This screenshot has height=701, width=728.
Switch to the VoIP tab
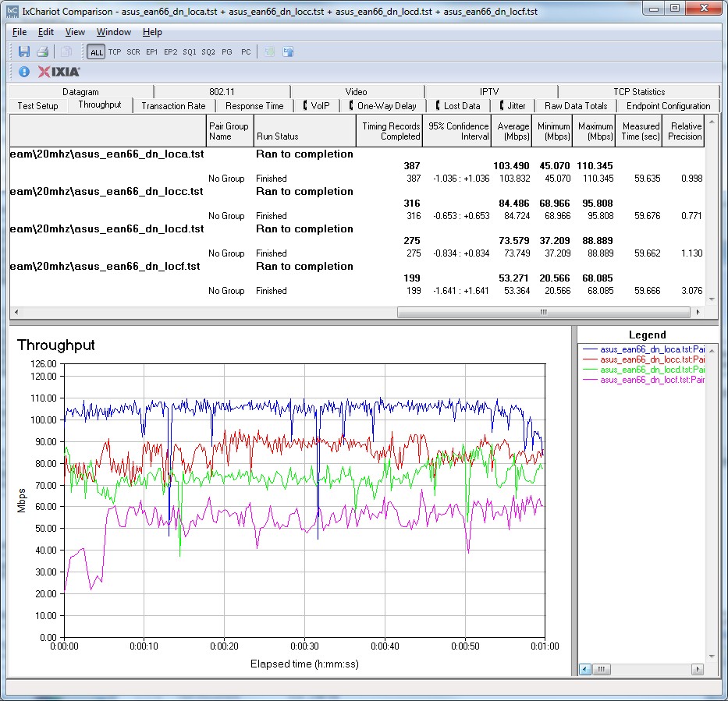coord(316,106)
